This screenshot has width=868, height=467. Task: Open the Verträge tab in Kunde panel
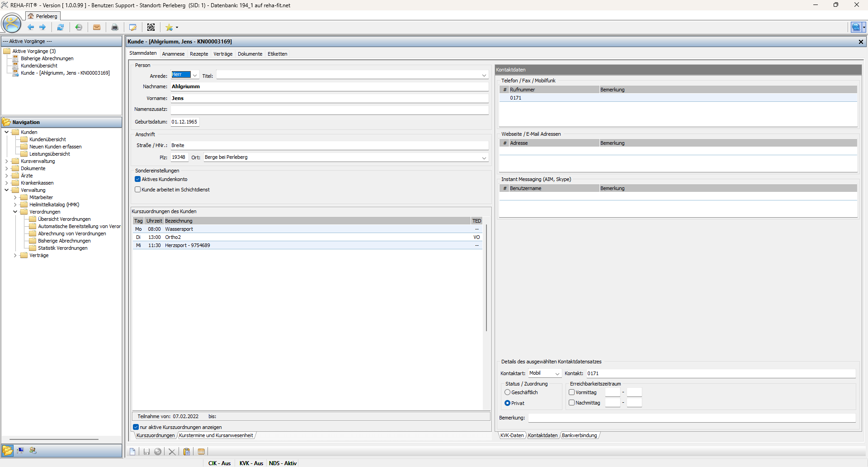point(223,54)
